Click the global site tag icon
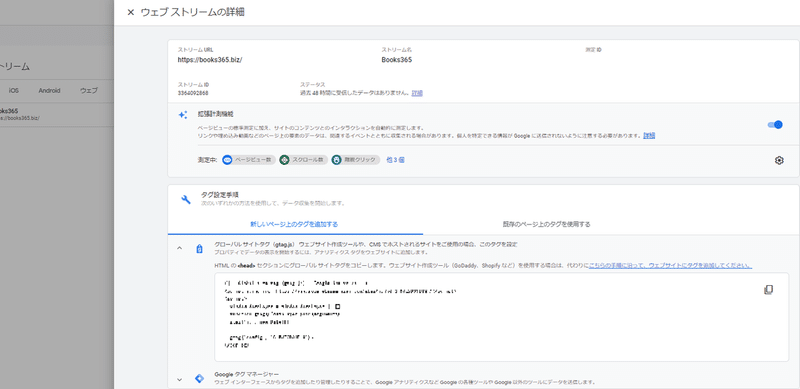Image resolution: width=800 pixels, height=389 pixels. click(199, 249)
